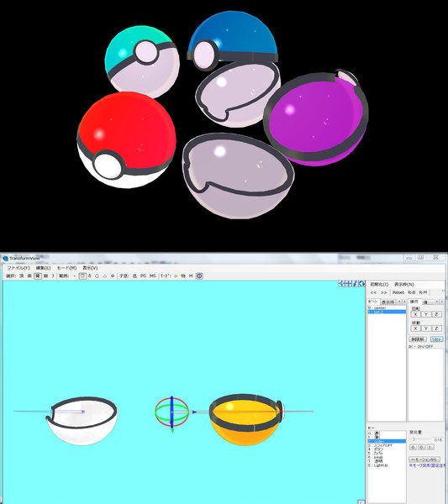Image resolution: width=448 pixels, height=504 pixels.
Task: Toggle face selection mode 面
Action: [x=29, y=276]
